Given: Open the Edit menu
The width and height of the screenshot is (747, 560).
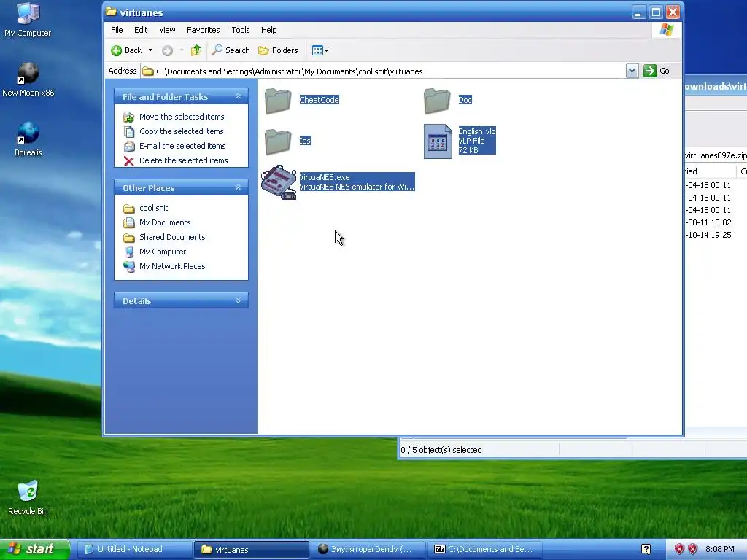Looking at the screenshot, I should tap(141, 30).
